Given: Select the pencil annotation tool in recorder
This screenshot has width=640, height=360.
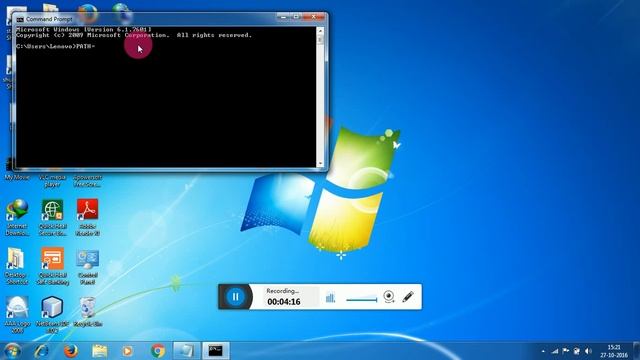Looking at the screenshot, I should [x=408, y=296].
